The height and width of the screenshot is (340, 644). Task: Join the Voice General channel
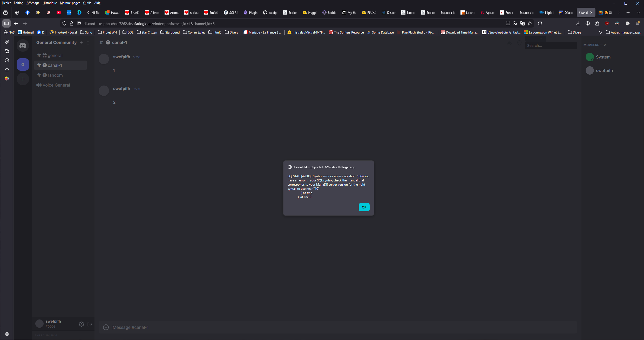click(56, 85)
